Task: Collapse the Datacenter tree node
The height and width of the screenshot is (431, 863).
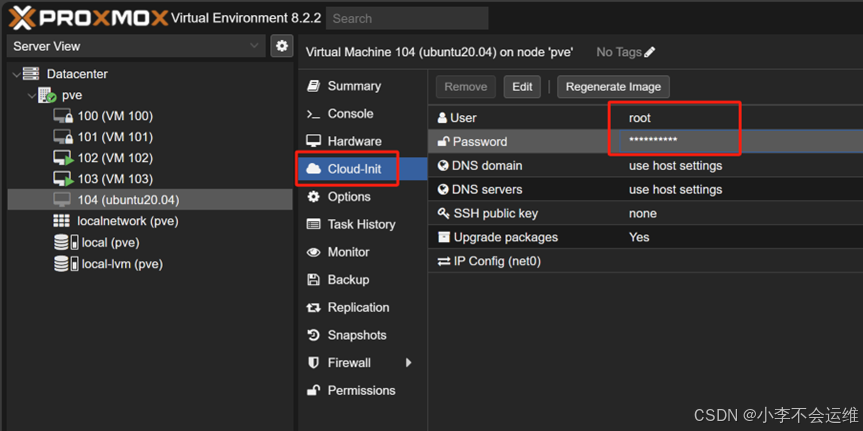Action: [16, 74]
